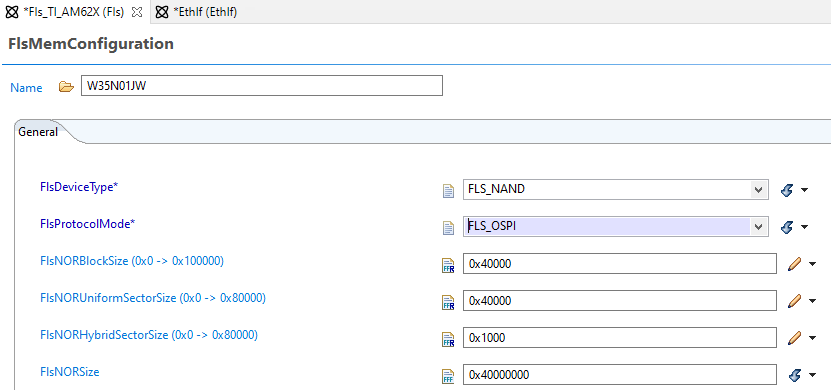Click the pencil edit icon for FlsNORUniformSectorSize
Image resolution: width=831 pixels, height=390 pixels.
[794, 301]
